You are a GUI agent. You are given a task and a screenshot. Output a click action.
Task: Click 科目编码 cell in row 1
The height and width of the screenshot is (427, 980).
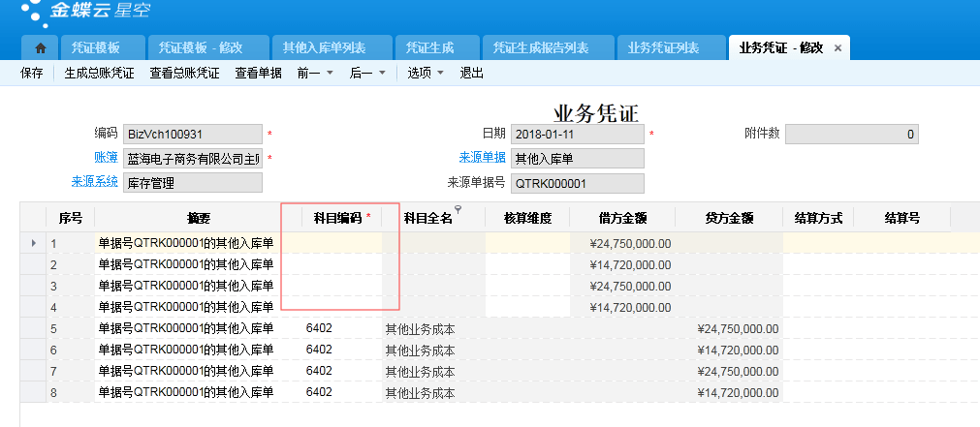339,243
